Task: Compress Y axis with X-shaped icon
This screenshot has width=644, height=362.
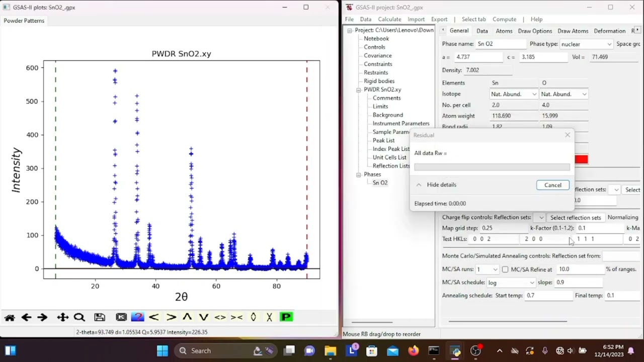Action: (x=269, y=317)
